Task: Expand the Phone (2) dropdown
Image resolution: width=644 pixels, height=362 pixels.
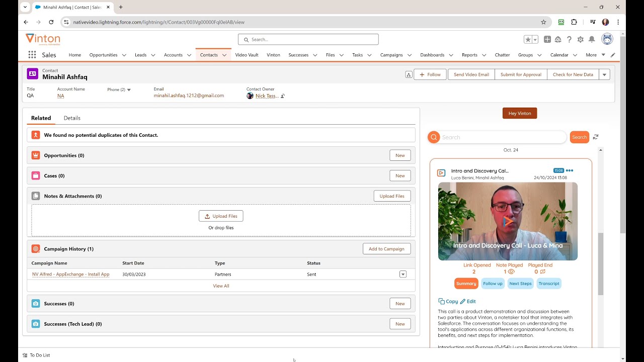Action: click(129, 90)
